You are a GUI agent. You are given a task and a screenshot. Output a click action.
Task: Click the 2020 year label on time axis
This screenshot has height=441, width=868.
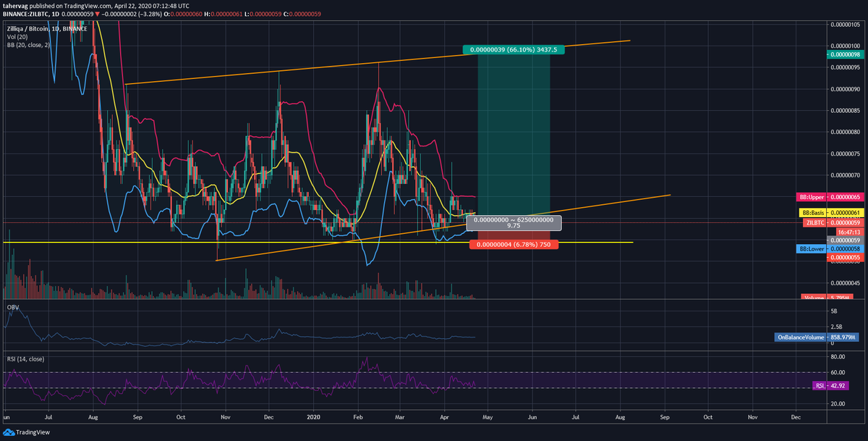[314, 418]
